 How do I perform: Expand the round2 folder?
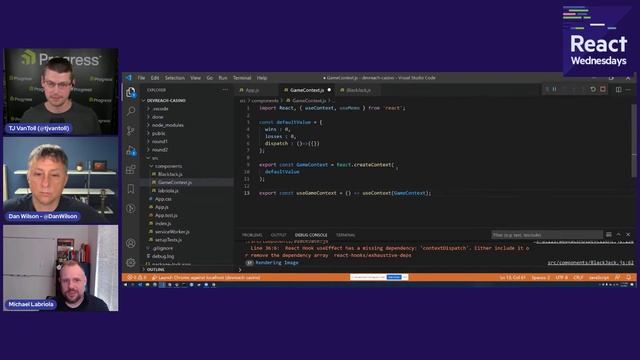tap(186, 149)
